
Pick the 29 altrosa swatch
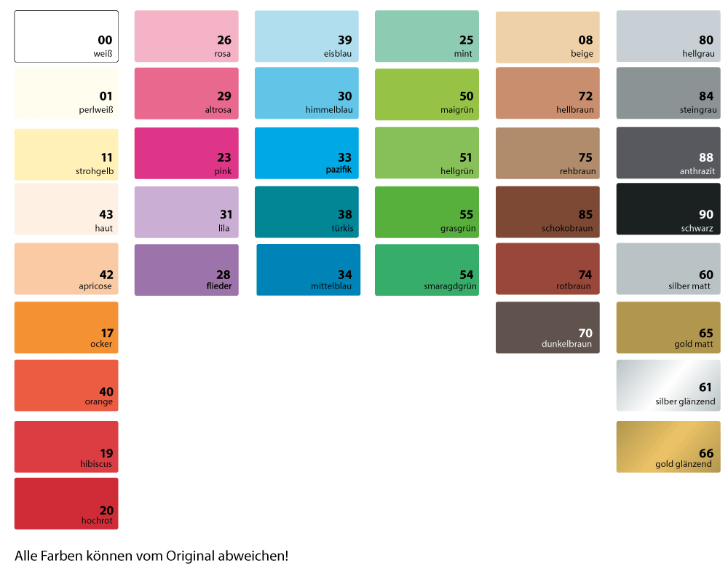tap(186, 93)
